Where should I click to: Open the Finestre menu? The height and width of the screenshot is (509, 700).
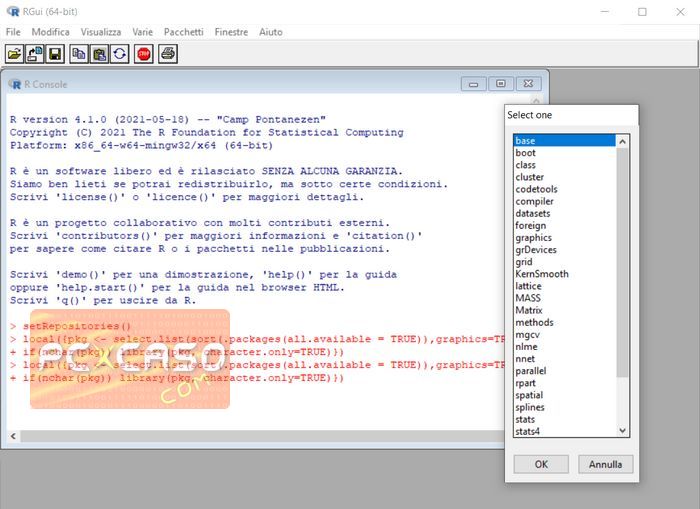coord(231,32)
